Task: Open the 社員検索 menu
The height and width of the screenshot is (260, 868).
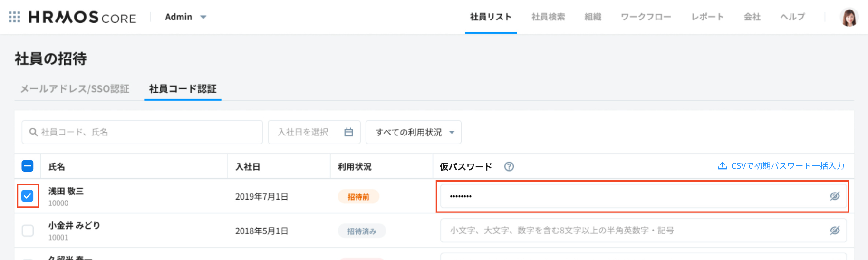Action: pyautogui.click(x=548, y=17)
